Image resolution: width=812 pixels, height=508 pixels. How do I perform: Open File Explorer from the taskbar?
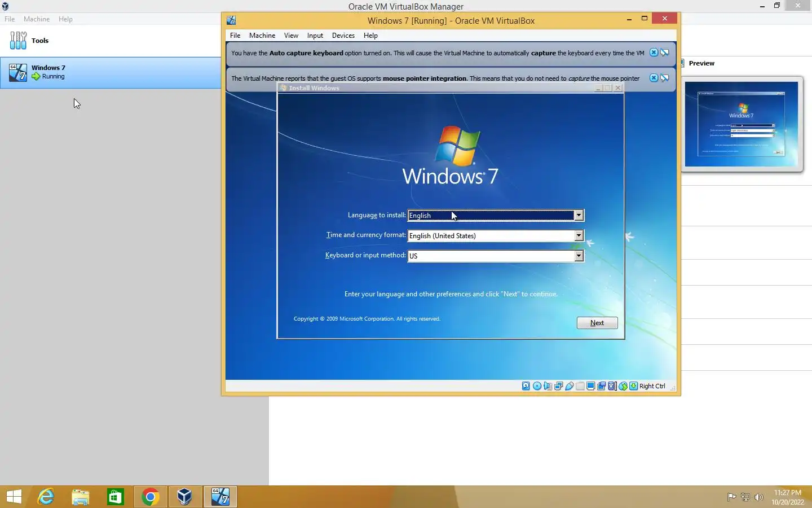tap(81, 497)
